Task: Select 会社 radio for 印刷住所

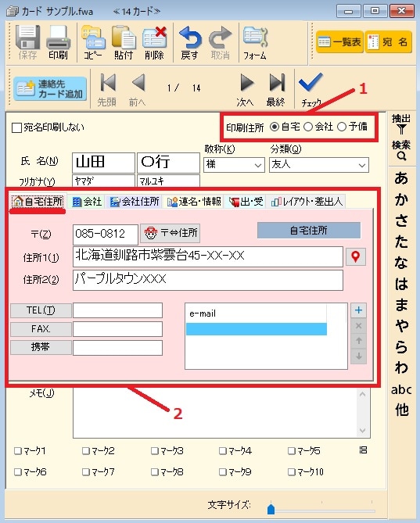Action: [x=308, y=127]
